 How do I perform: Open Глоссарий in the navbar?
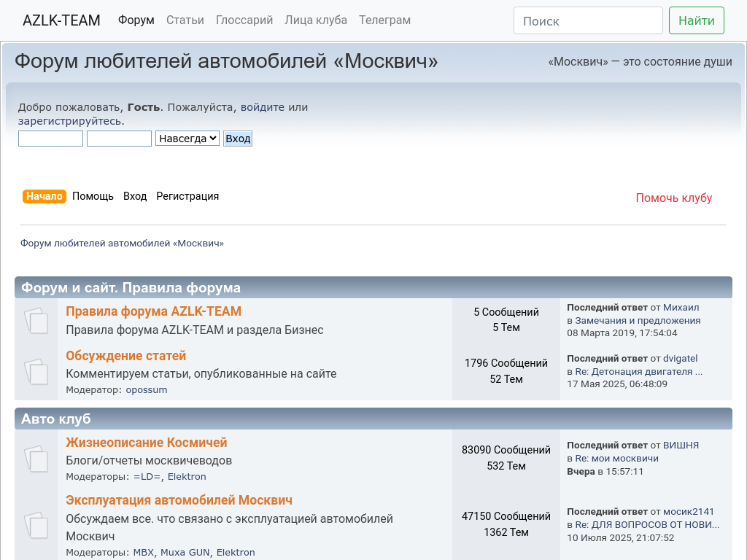(x=244, y=20)
